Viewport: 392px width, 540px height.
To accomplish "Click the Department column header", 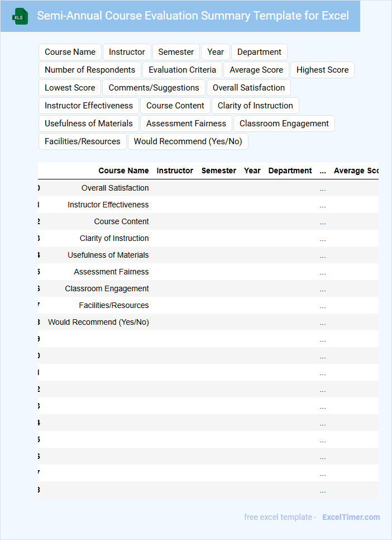I will (x=290, y=171).
